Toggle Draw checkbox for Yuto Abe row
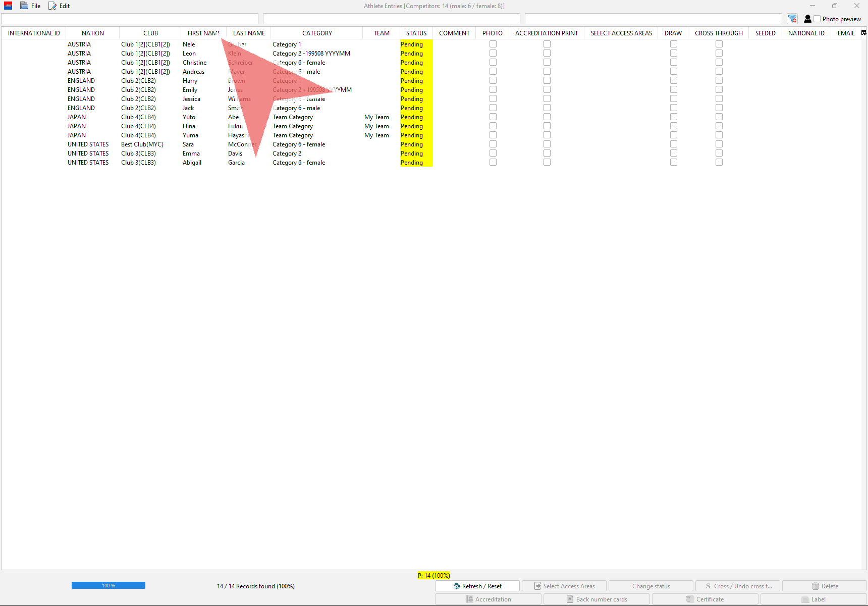The image size is (868, 606). click(674, 117)
